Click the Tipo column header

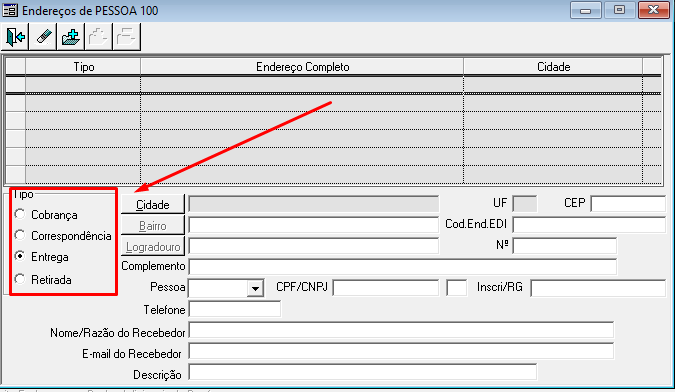tap(83, 67)
